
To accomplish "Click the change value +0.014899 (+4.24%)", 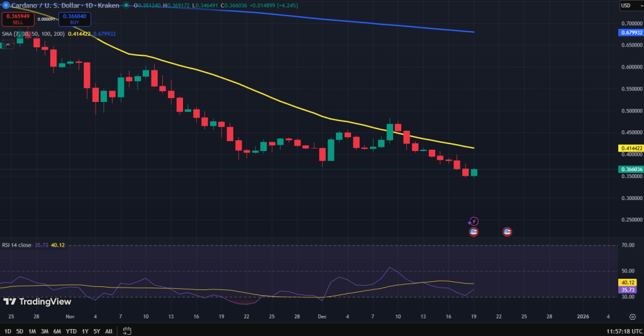I will point(274,5).
